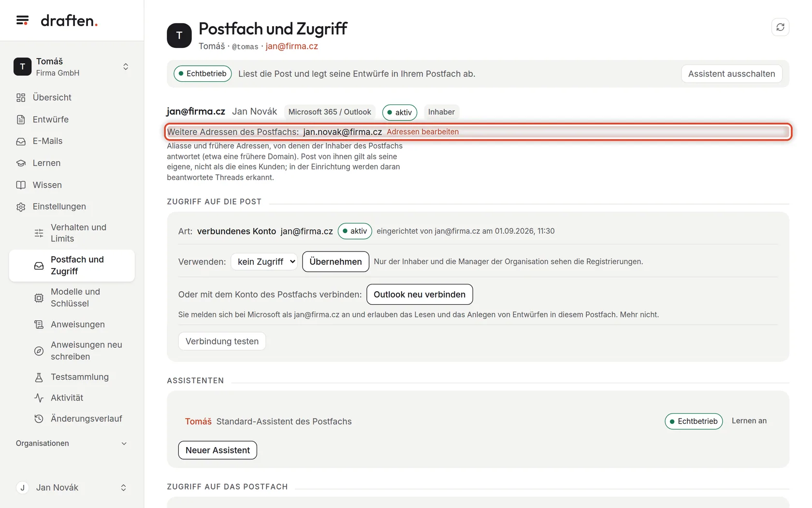
Task: Open Aktivität via its pulse icon
Action: 39,398
